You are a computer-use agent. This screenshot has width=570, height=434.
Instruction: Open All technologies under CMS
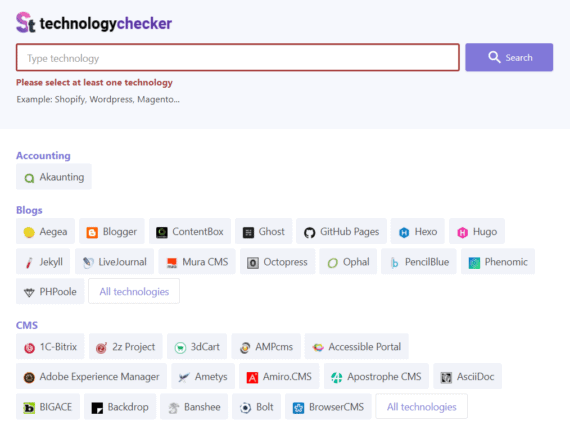tap(421, 407)
